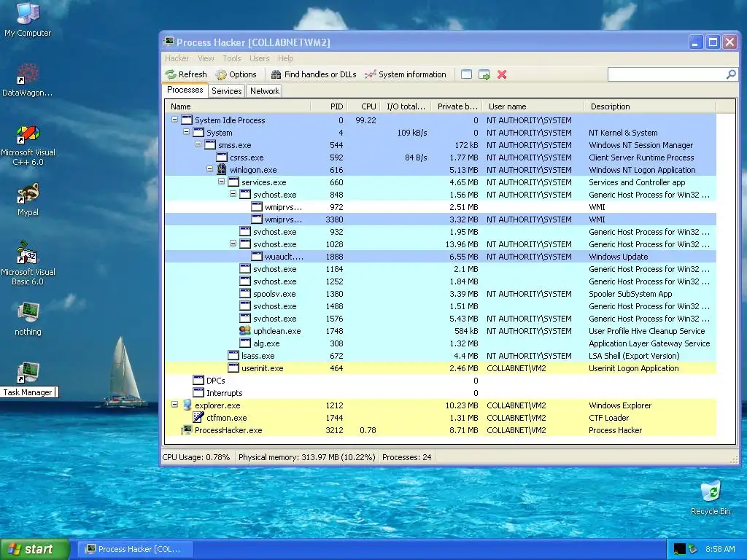Open the Tools menu
The image size is (747, 560).
click(x=232, y=58)
